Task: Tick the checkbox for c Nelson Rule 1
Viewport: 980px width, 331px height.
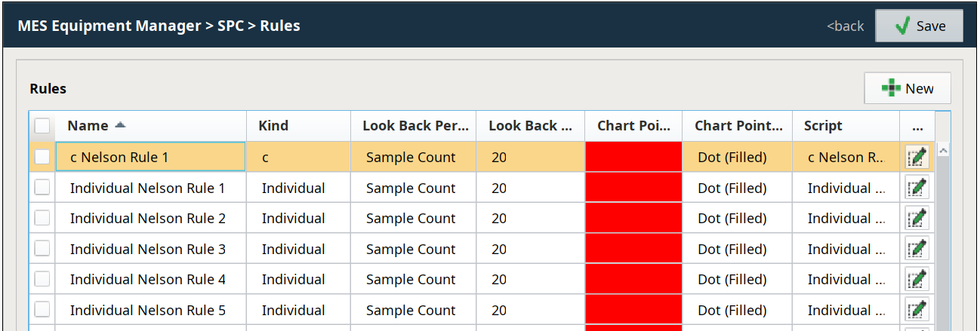Action: pyautogui.click(x=42, y=157)
